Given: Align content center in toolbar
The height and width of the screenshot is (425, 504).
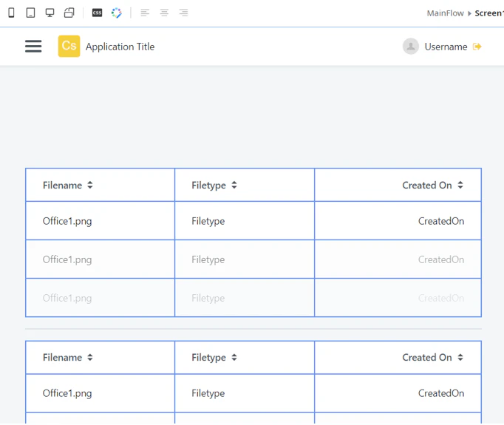Looking at the screenshot, I should pos(164,13).
